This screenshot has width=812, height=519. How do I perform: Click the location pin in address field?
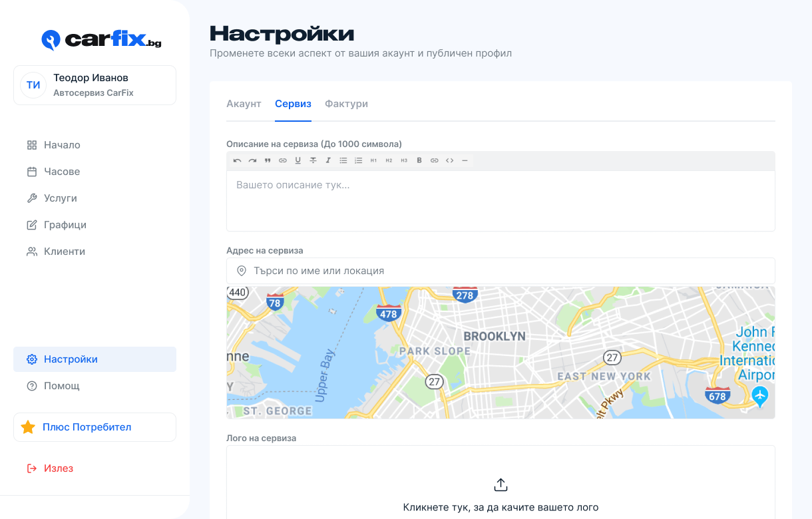click(x=242, y=271)
